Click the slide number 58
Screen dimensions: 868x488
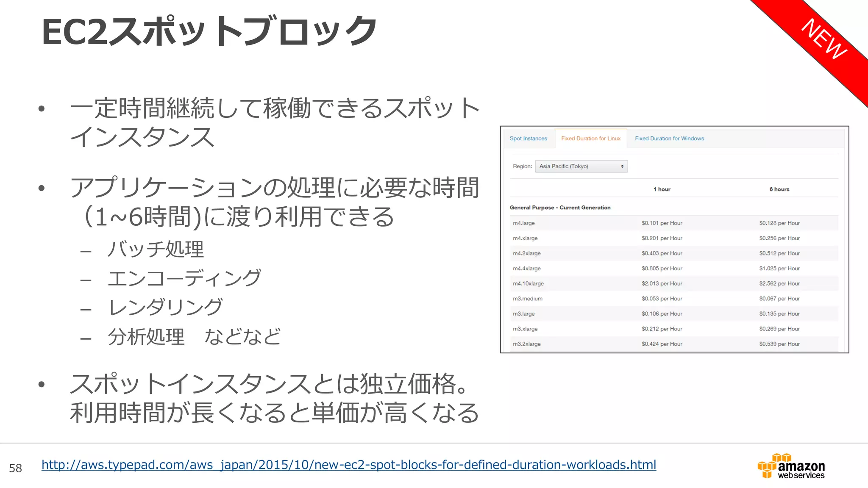(x=15, y=468)
